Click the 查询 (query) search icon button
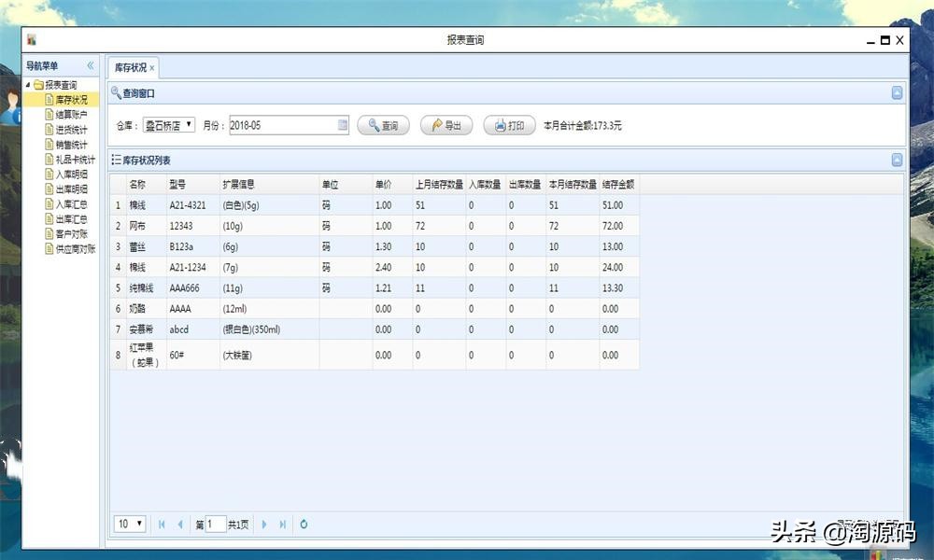934x560 pixels. coord(383,125)
